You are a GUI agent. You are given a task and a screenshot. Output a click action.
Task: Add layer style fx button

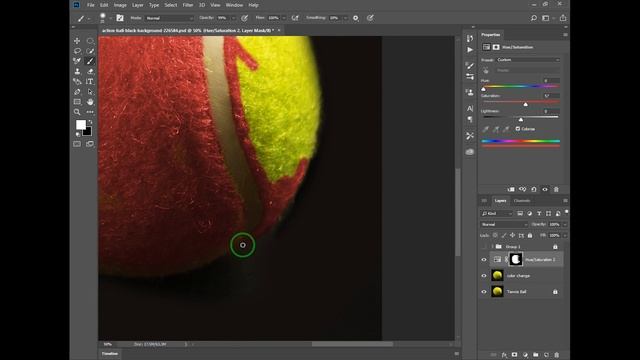coord(504,355)
